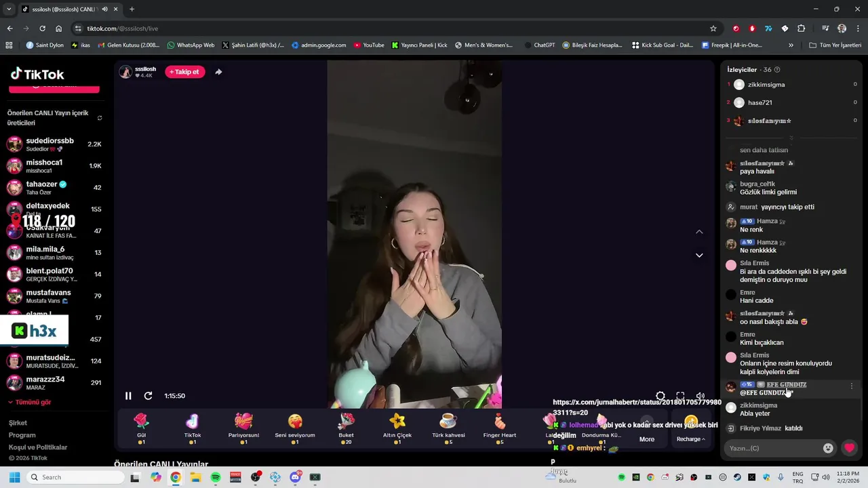This screenshot has width=868, height=488.
Task: Open player settings gear
Action: [x=660, y=396]
